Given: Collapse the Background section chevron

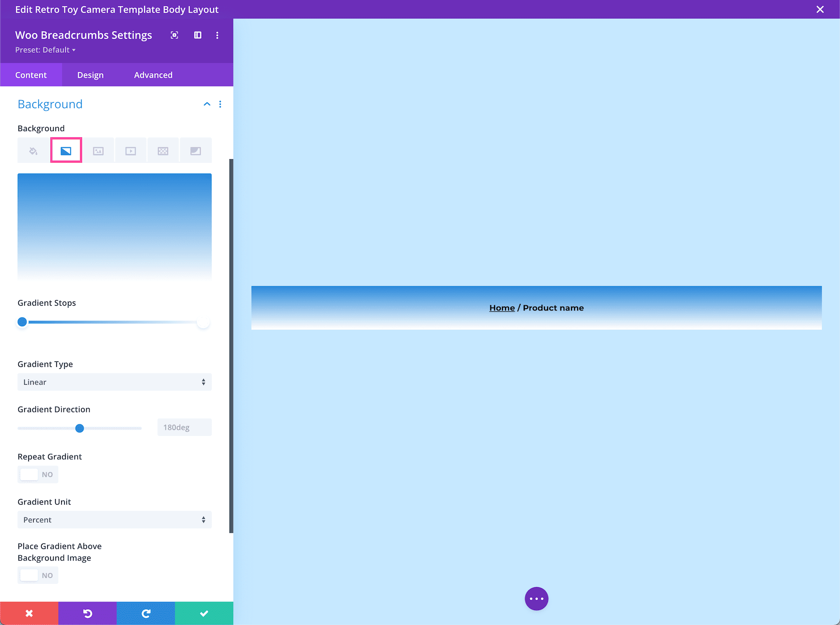Looking at the screenshot, I should click(x=207, y=104).
